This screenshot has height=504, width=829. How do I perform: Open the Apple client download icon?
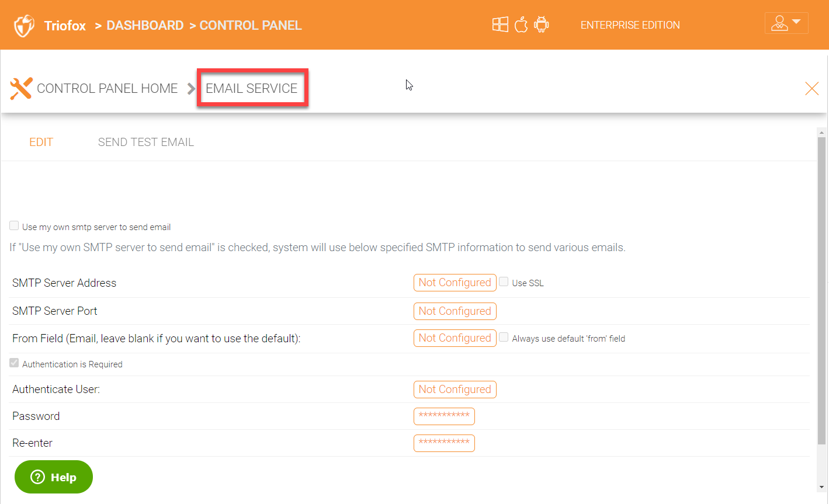tap(521, 25)
